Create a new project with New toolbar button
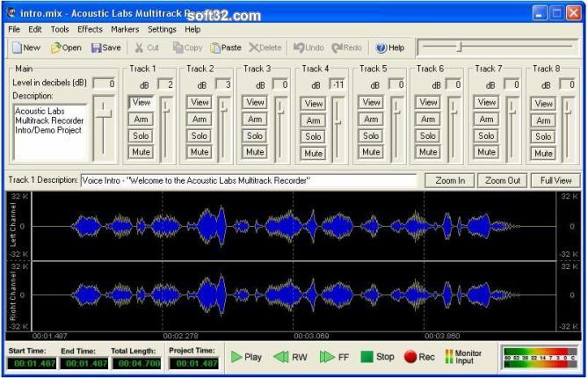The image size is (588, 378). point(25,47)
